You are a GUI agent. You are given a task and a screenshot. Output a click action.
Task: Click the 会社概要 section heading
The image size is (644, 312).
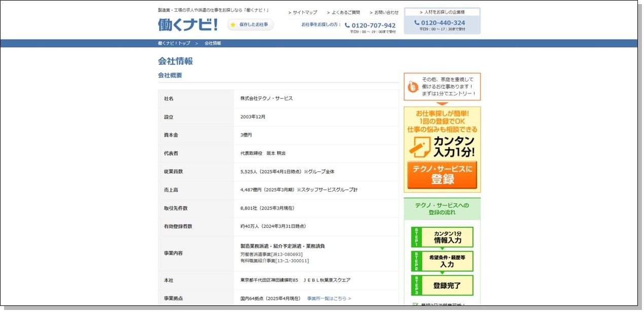170,75
